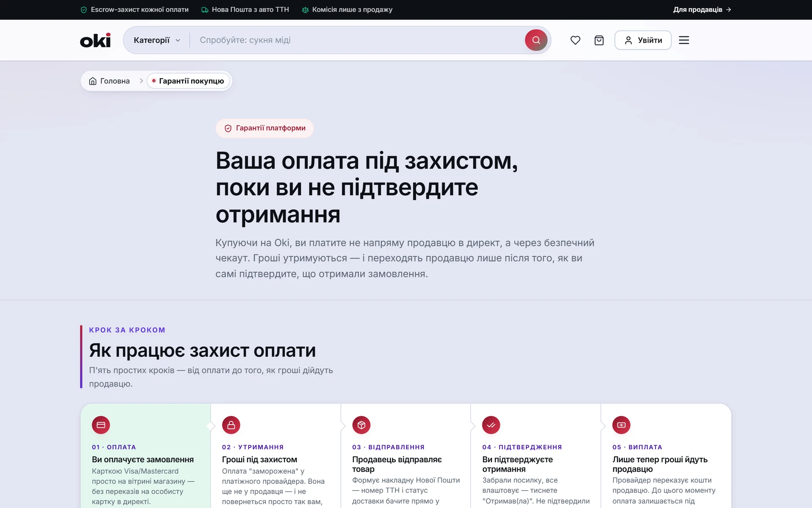This screenshot has width=812, height=508.
Task: Click the box icon in step 03 Відправлення
Action: pyautogui.click(x=361, y=425)
